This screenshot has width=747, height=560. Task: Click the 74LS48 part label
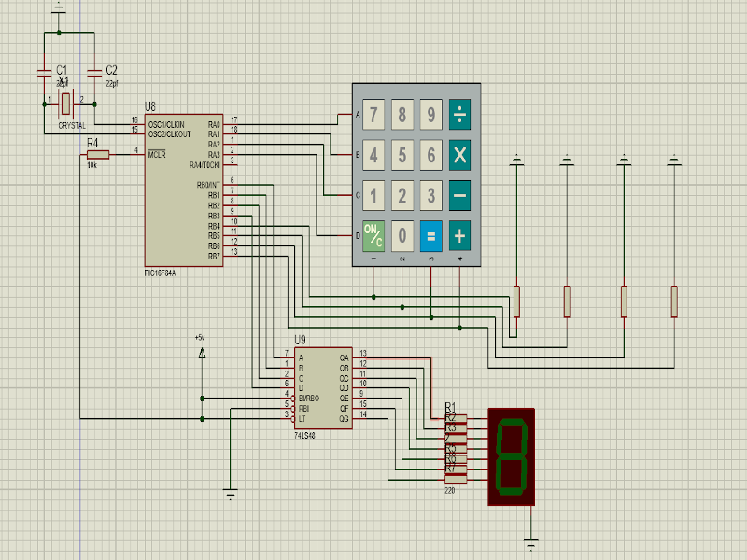305,435
